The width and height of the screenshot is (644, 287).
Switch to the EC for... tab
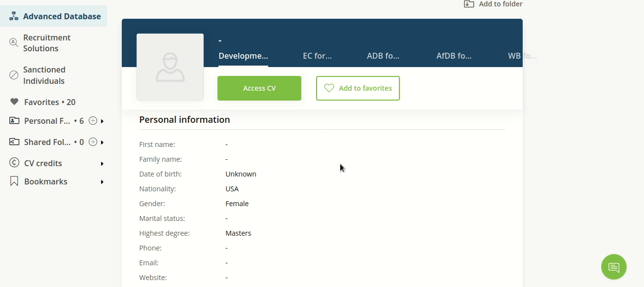[318, 56]
